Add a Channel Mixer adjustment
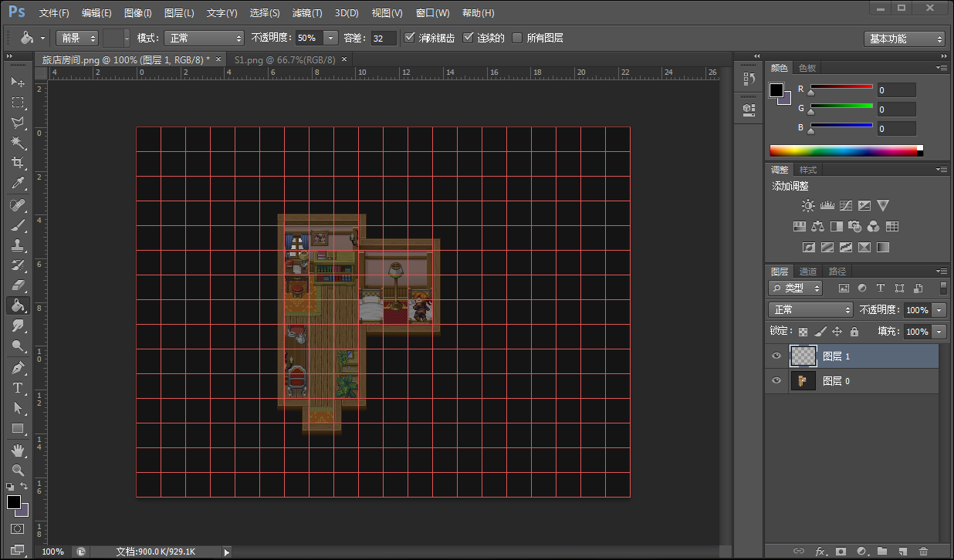This screenshot has height=560, width=954. click(874, 227)
